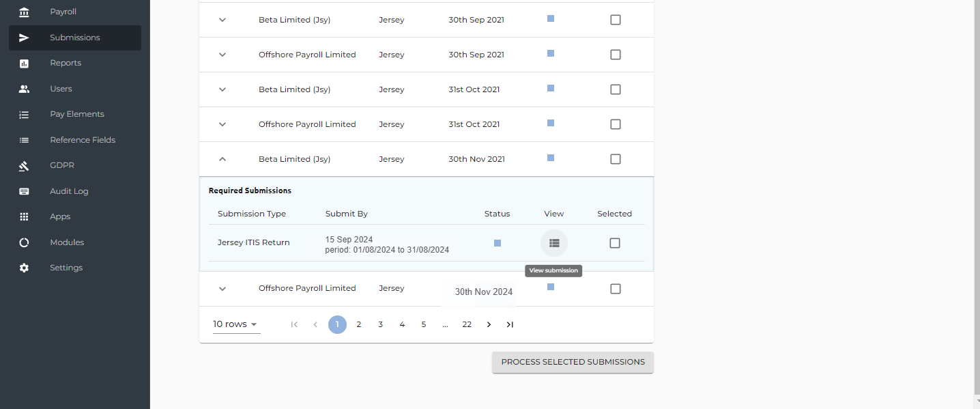Click the Payroll bank icon in sidebar
Viewport: 980px width, 409px height.
pos(24,12)
